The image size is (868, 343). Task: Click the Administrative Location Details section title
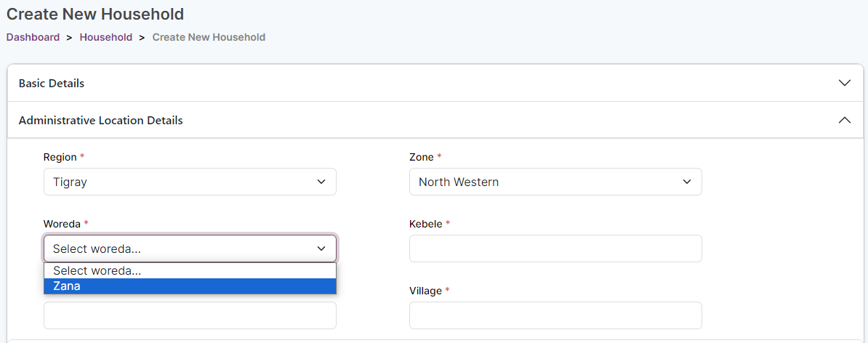pos(100,120)
